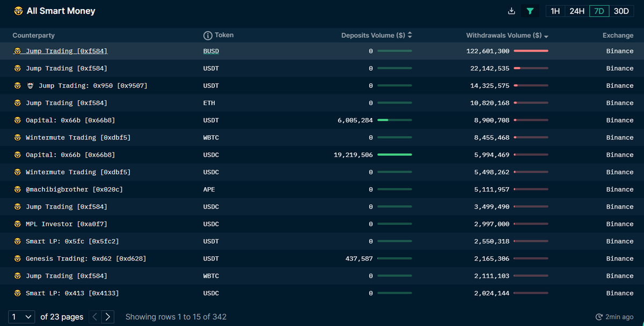The image size is (644, 326).
Task: Click the deposits bar for 6,005,284
Action: 394,120
